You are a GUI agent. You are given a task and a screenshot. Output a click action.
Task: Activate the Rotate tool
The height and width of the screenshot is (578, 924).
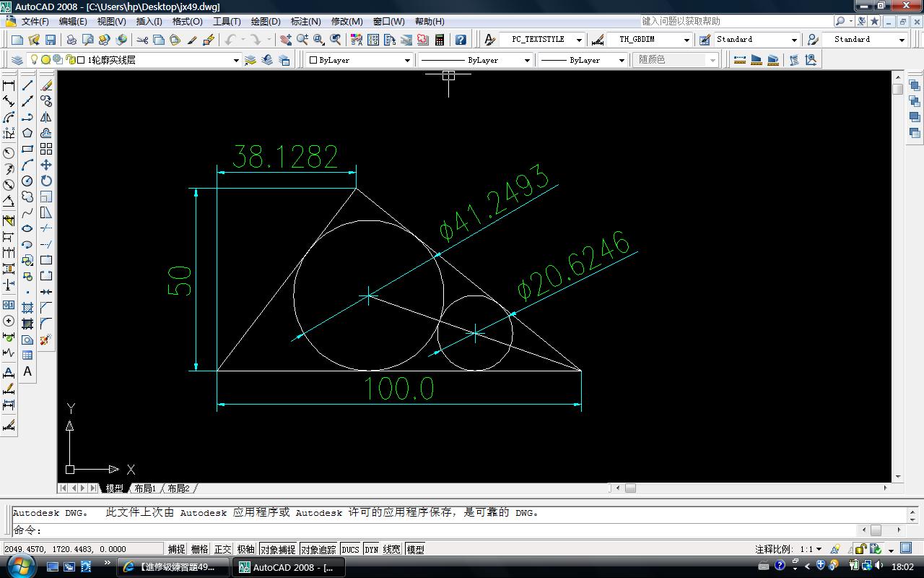pos(46,181)
